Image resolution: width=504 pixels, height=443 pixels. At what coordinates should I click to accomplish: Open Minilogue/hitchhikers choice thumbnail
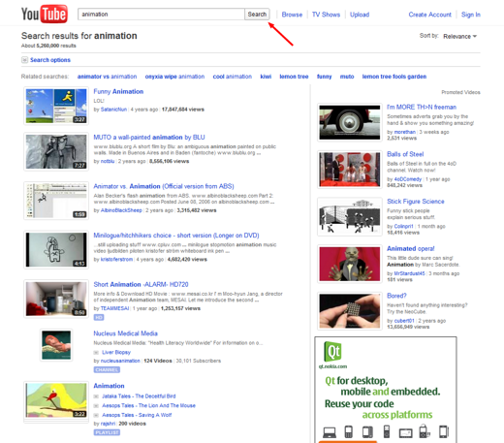pyautogui.click(x=56, y=250)
